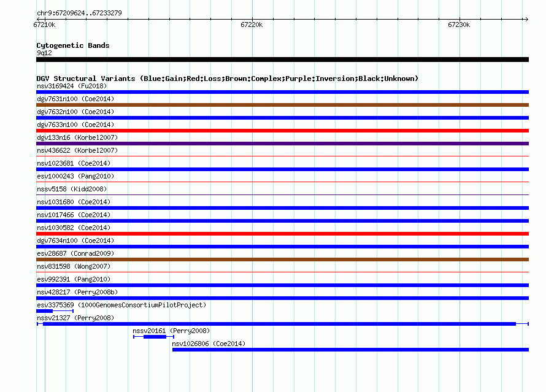Open the esv28687 (Conrad2009) label

pyautogui.click(x=75, y=253)
